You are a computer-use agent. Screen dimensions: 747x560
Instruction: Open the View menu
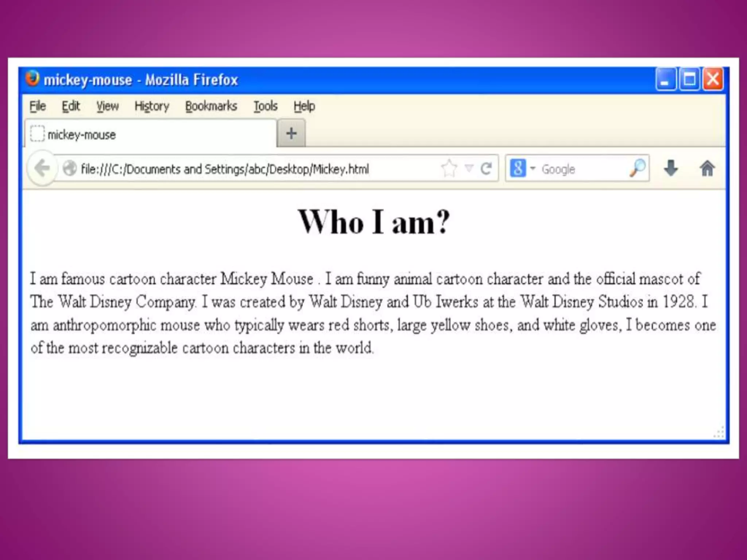107,106
